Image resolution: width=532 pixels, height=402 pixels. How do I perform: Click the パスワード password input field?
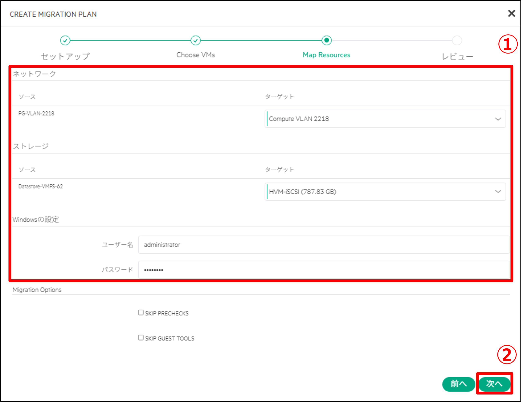[x=323, y=270]
